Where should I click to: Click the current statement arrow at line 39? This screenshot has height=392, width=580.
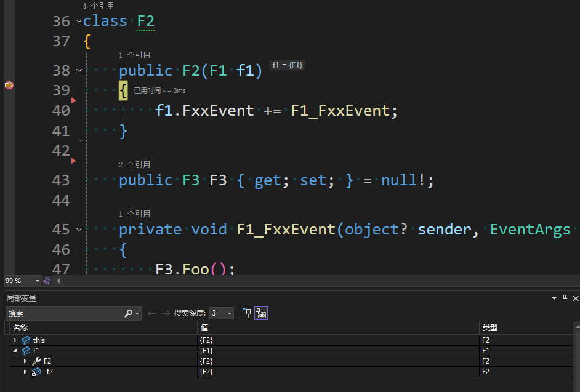(9, 86)
